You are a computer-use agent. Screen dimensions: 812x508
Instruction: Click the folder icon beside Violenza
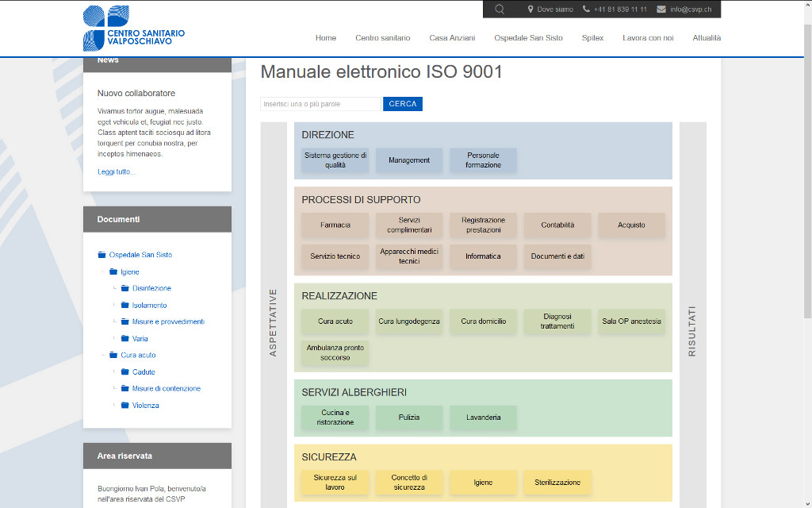(x=125, y=406)
